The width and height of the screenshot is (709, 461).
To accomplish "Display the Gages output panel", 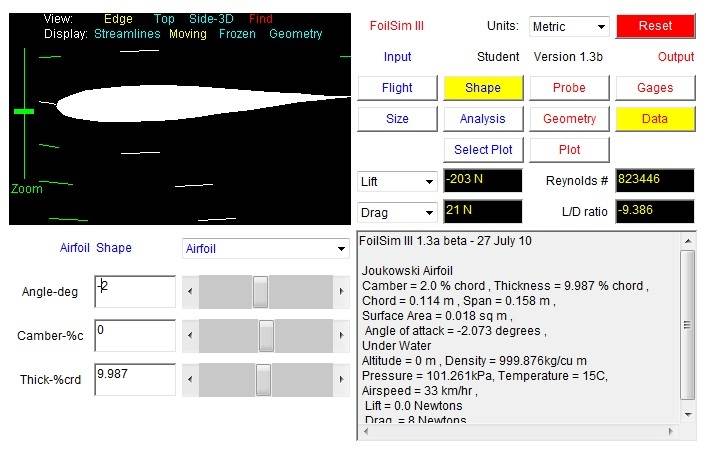I will pyautogui.click(x=655, y=88).
